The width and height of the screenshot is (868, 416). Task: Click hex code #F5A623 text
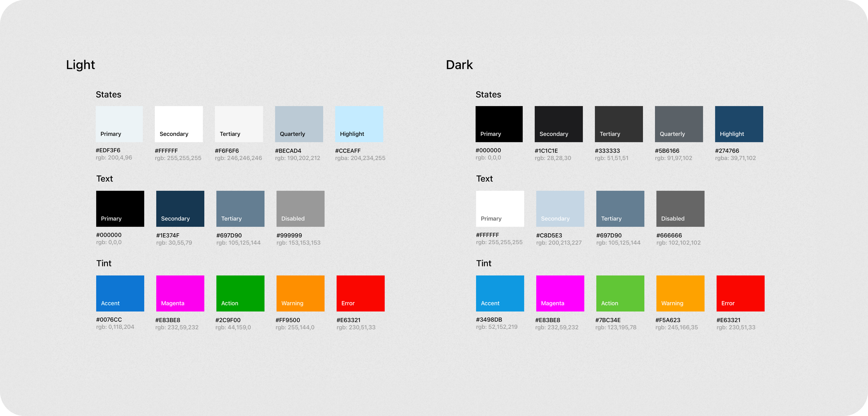point(668,320)
